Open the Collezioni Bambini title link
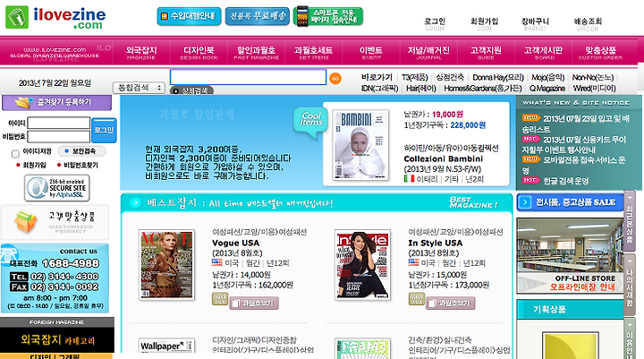The image size is (644, 359). [x=443, y=158]
